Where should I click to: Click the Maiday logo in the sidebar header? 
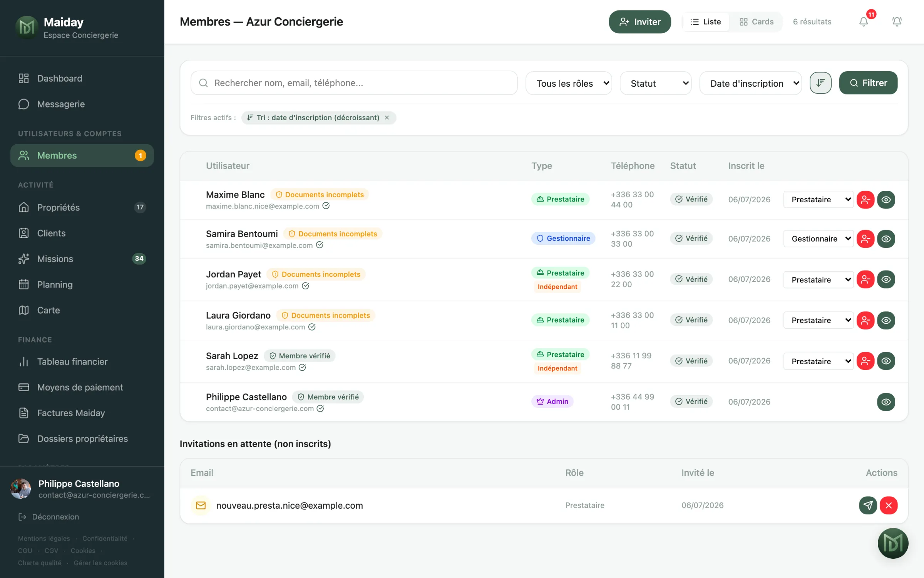(x=27, y=27)
